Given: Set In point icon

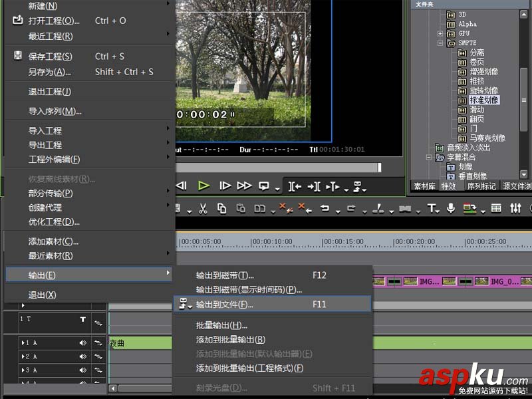Looking at the screenshot, I should 295,186.
